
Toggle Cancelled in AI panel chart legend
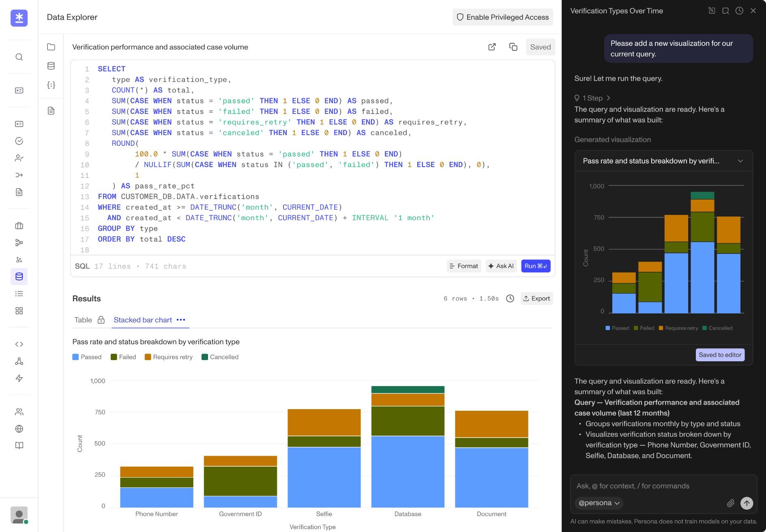pos(717,328)
